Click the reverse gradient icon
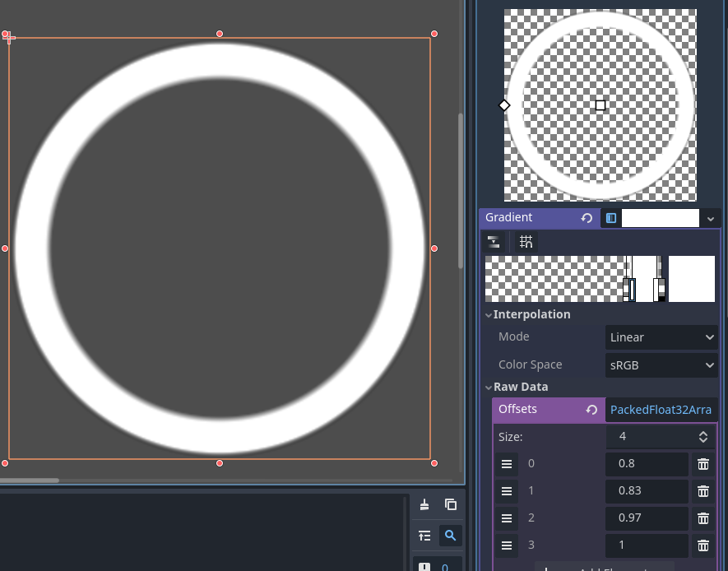 (493, 242)
